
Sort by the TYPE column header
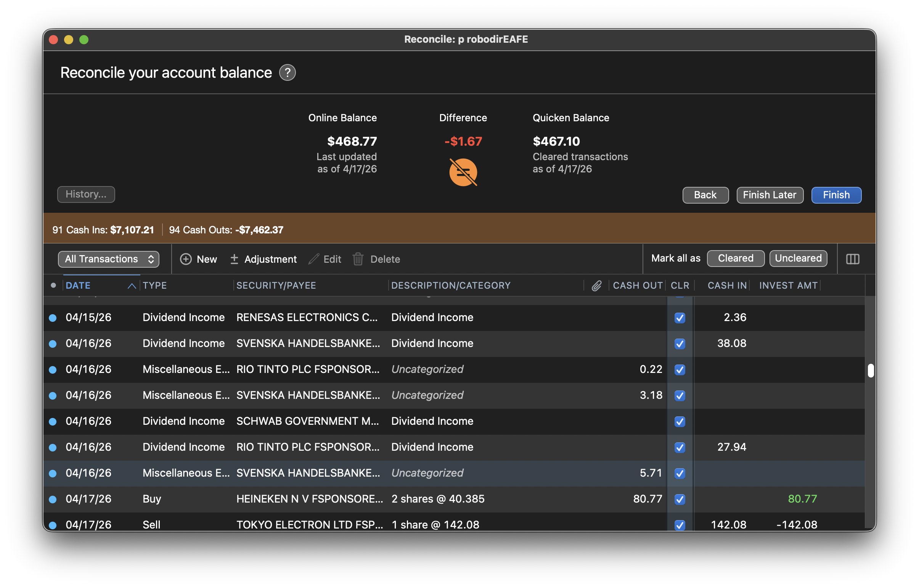coord(155,286)
